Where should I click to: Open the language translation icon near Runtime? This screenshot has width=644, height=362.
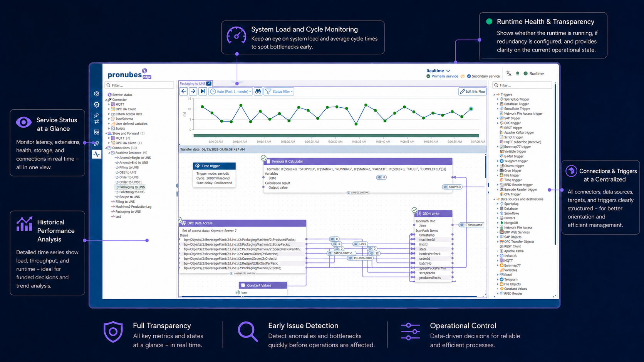[x=509, y=73]
